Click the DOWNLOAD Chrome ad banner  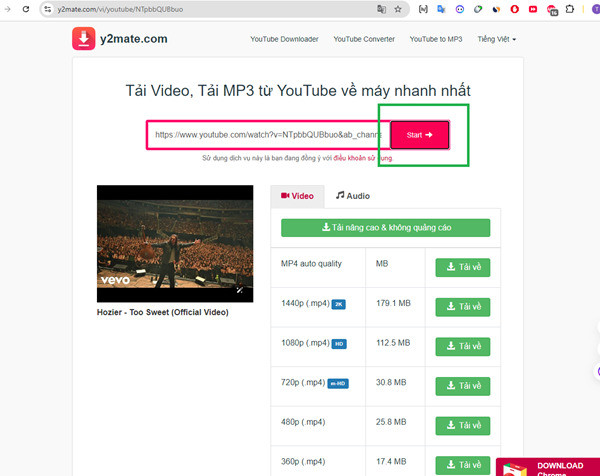pyautogui.click(x=548, y=467)
